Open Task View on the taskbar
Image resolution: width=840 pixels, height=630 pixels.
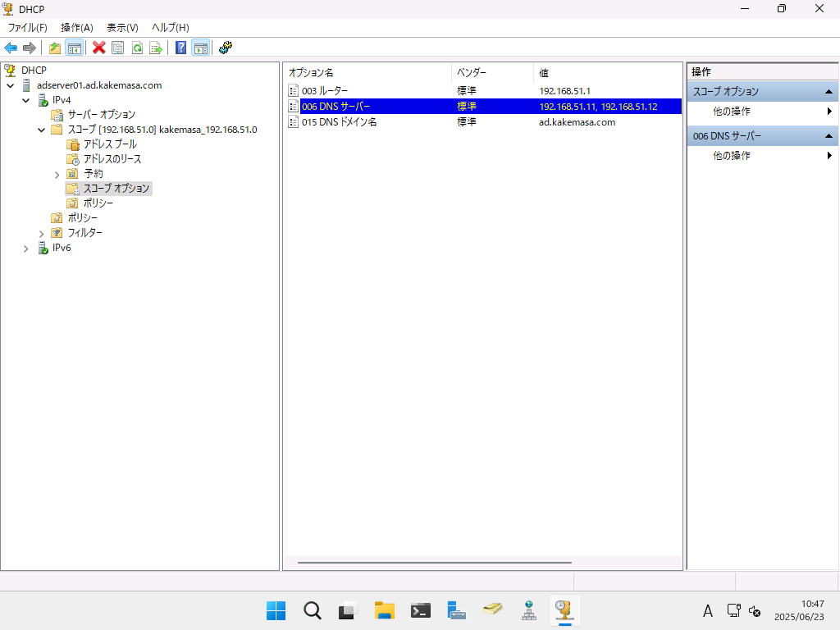(x=348, y=610)
